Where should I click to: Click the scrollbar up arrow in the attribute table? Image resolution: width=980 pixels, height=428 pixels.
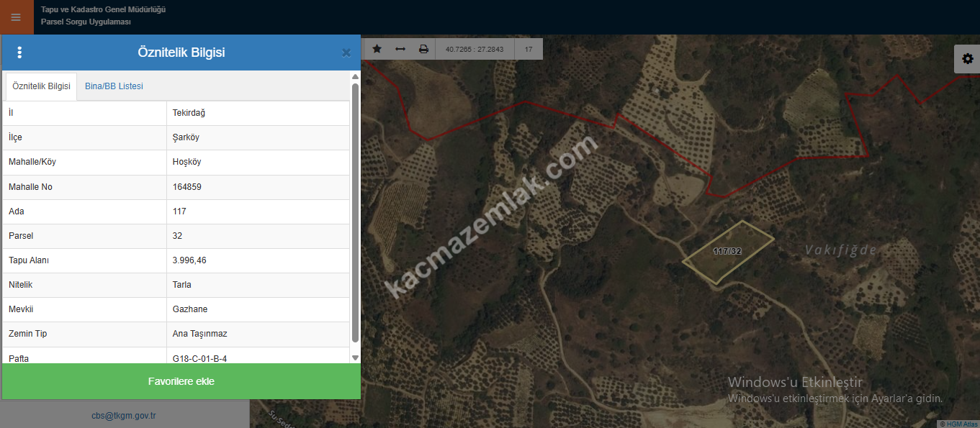pos(355,76)
